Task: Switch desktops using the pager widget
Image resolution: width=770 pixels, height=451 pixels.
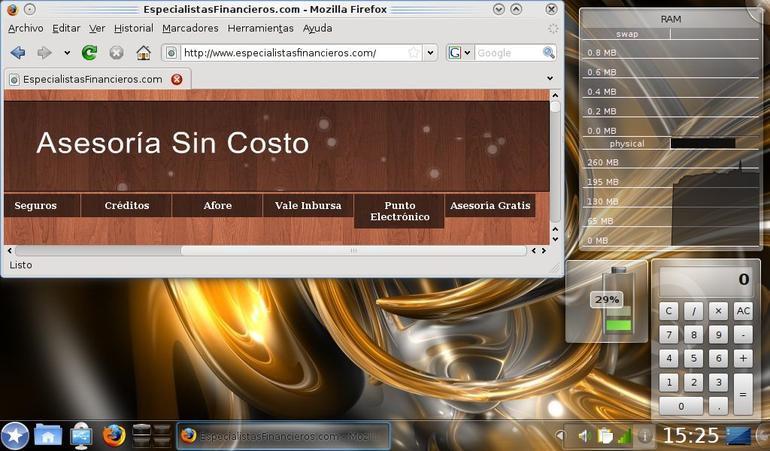Action: [x=151, y=435]
